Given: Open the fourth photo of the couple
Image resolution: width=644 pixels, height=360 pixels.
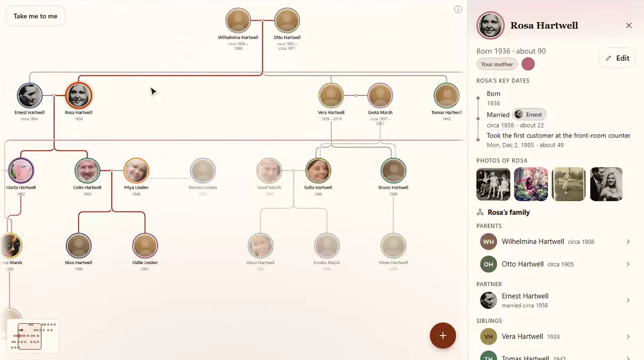Looking at the screenshot, I should [606, 184].
